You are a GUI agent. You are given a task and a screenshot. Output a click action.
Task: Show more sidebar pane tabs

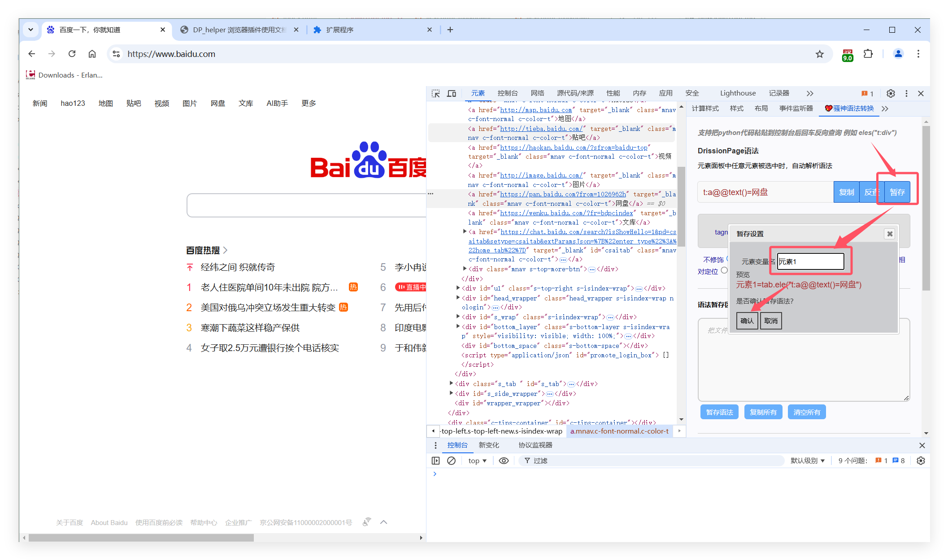tap(885, 109)
